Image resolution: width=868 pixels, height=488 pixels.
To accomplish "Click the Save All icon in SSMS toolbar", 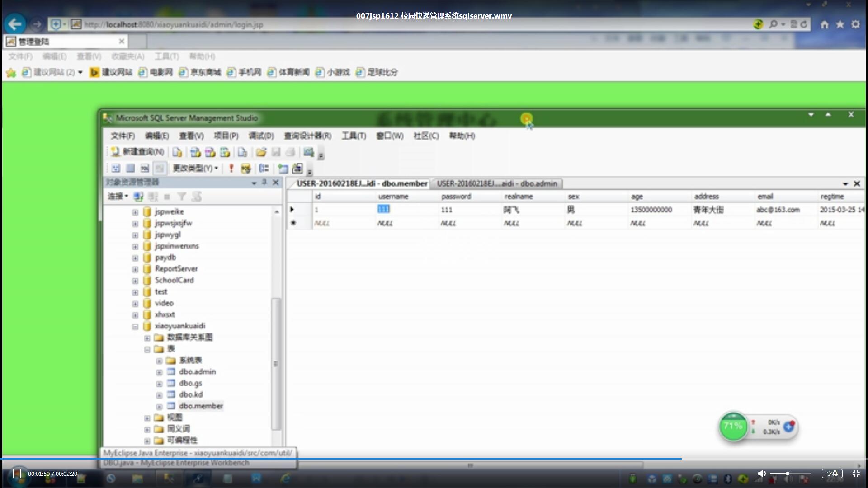I will click(x=291, y=152).
